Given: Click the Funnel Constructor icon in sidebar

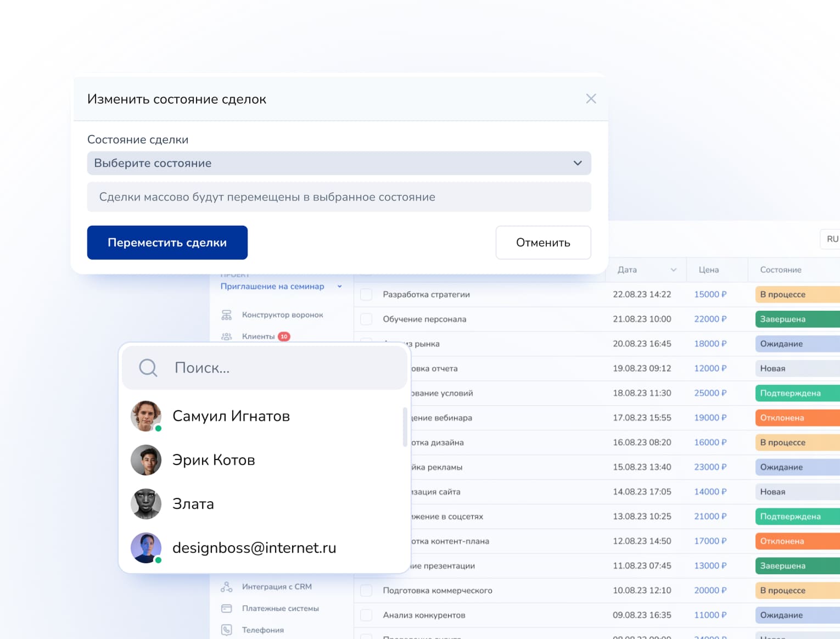Looking at the screenshot, I should 226,315.
